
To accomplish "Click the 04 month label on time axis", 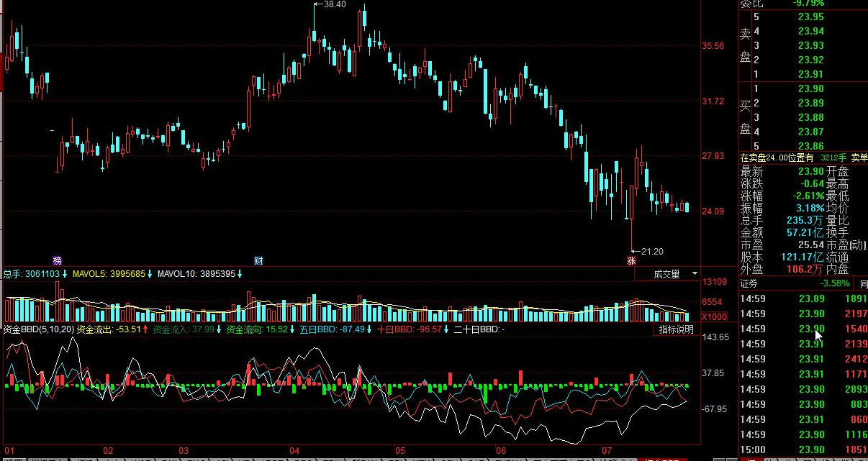I will pyautogui.click(x=295, y=450).
